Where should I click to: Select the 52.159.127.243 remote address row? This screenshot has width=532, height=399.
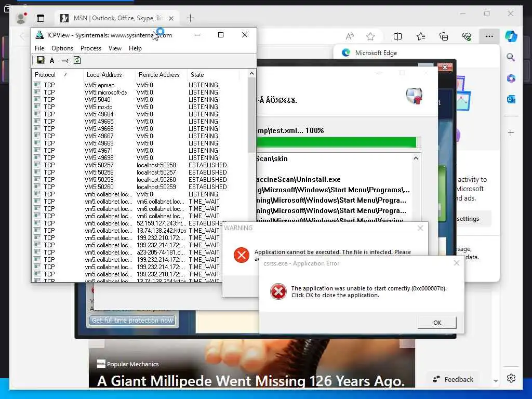point(128,223)
